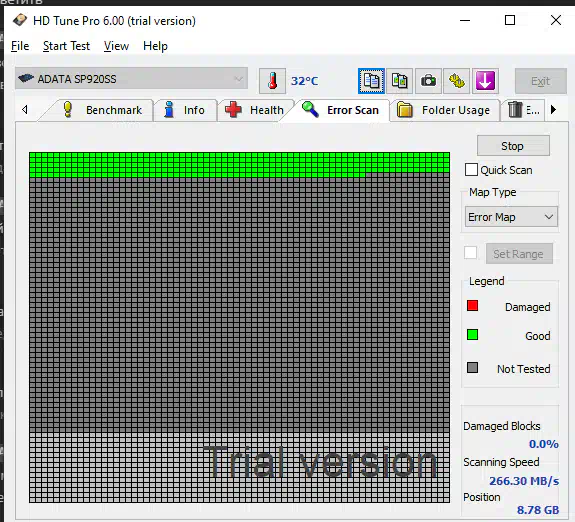575x522 pixels.
Task: Click the 32°C temperature reading
Action: (304, 81)
